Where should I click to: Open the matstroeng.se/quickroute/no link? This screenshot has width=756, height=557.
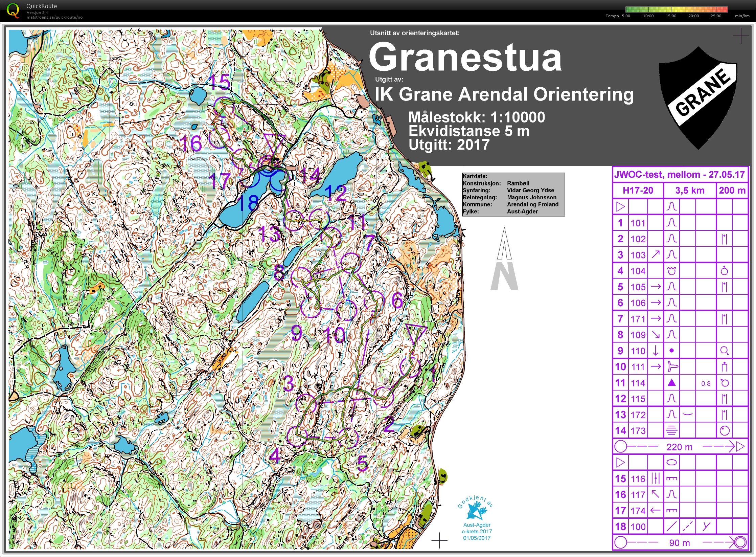[54, 17]
